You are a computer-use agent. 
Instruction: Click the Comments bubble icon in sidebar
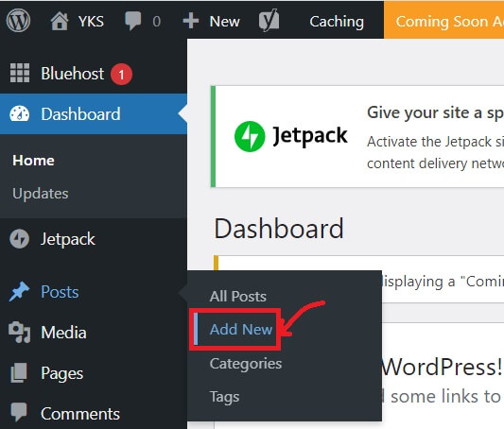[19, 412]
